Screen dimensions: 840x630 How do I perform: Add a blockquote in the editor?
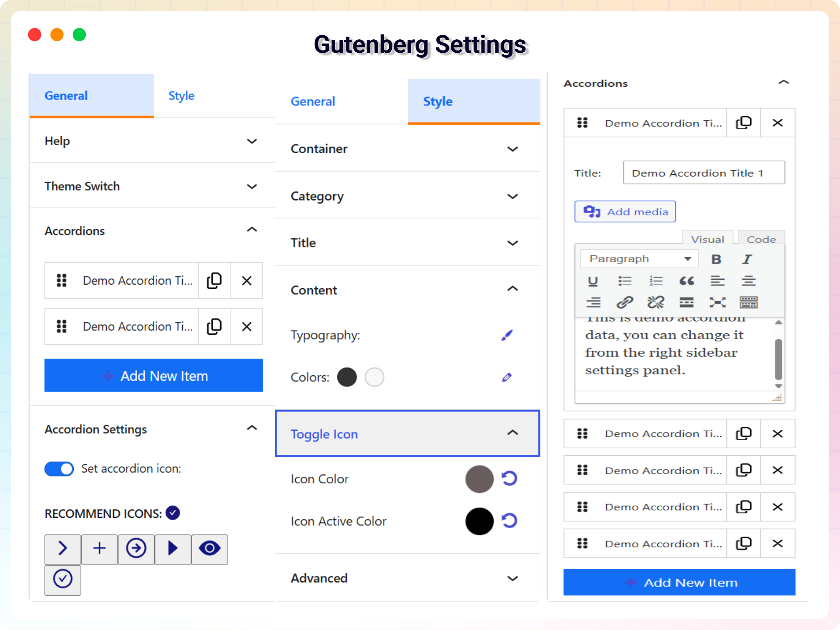pyautogui.click(x=687, y=281)
